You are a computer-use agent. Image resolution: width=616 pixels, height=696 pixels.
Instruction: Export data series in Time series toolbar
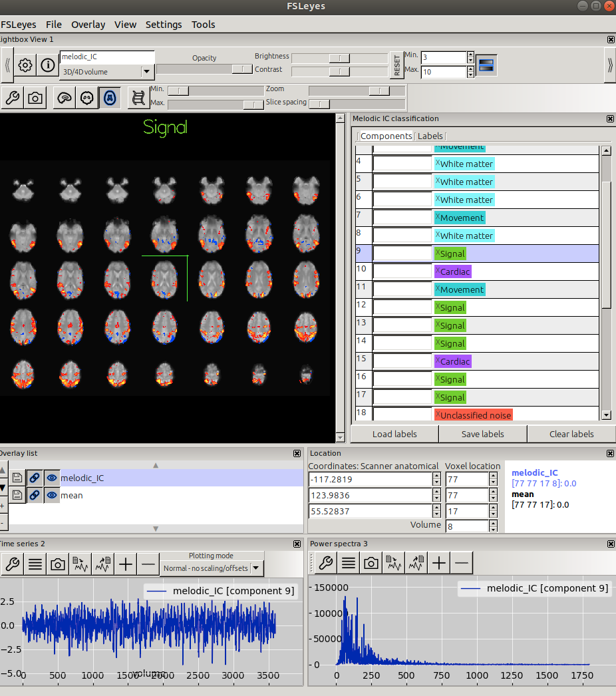pos(103,564)
